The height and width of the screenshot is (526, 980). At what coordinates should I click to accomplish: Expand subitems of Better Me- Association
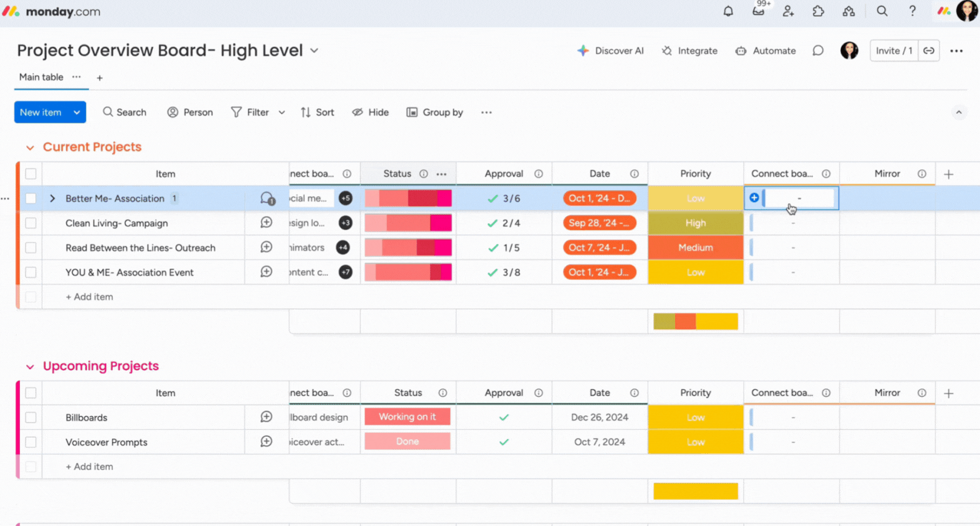click(x=52, y=198)
